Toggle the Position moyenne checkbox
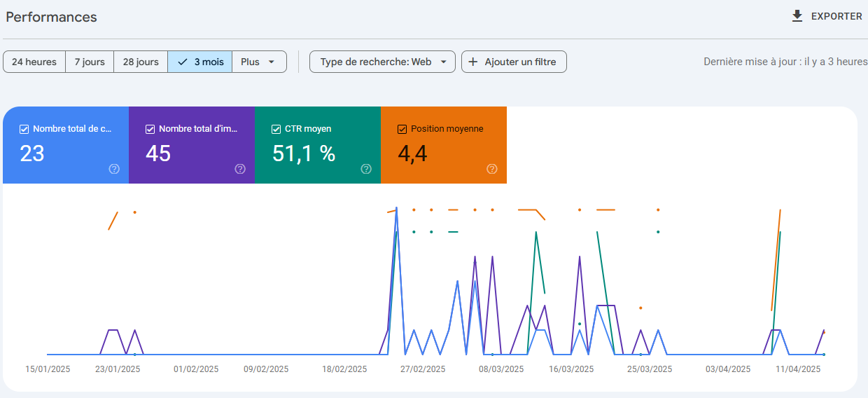Screen dimensions: 868x398 pyautogui.click(x=402, y=129)
